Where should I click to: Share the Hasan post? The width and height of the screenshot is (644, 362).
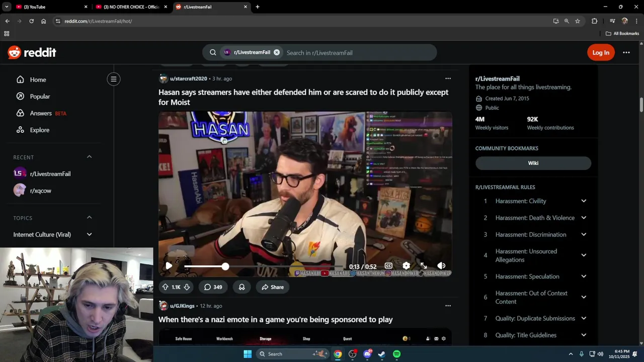[272, 287]
